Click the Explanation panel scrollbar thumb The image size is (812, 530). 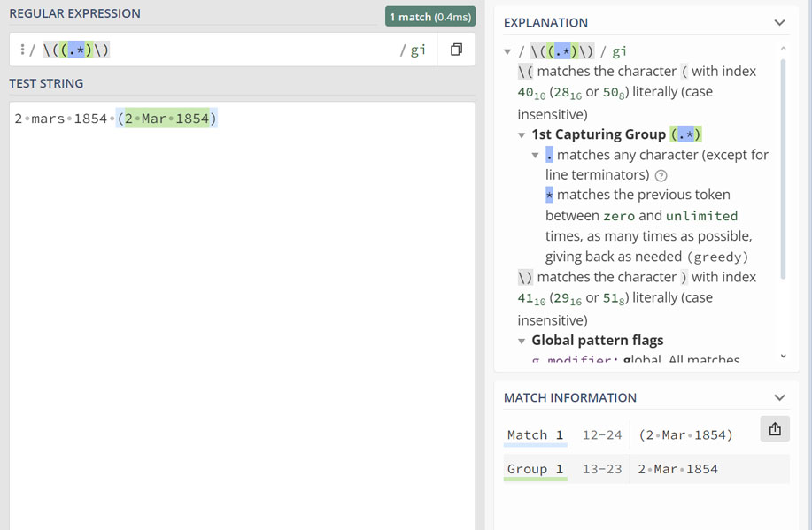[783, 168]
